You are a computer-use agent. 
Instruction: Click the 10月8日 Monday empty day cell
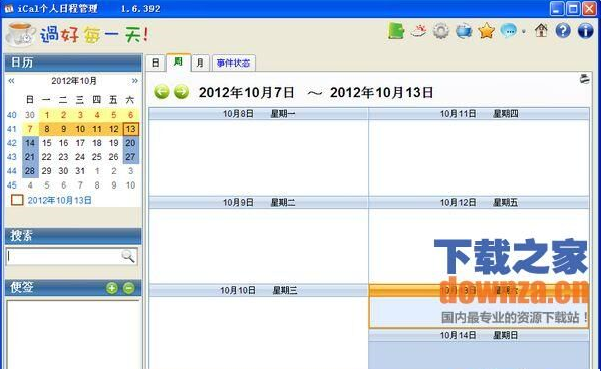(x=258, y=158)
